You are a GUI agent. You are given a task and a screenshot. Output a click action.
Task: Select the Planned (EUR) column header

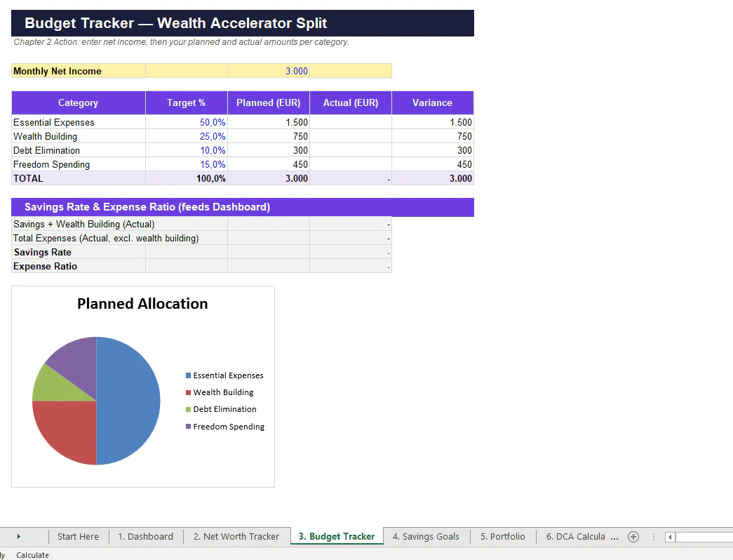click(x=269, y=103)
